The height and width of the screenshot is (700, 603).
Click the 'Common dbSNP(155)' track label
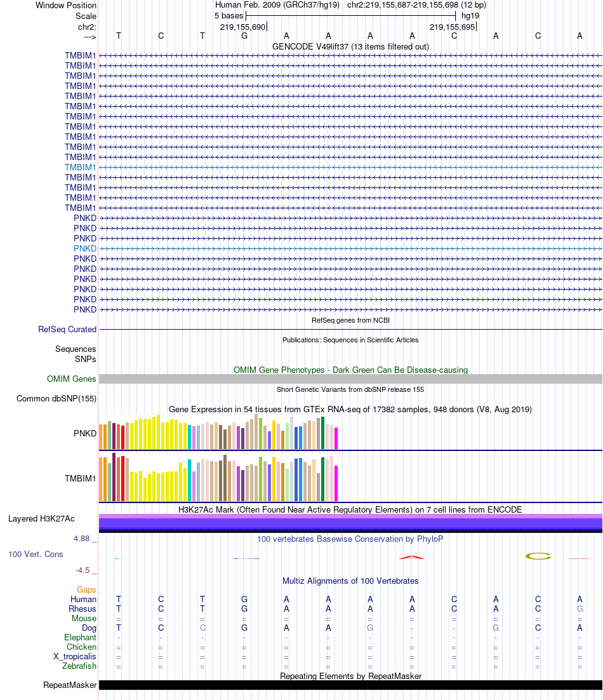[x=56, y=399]
